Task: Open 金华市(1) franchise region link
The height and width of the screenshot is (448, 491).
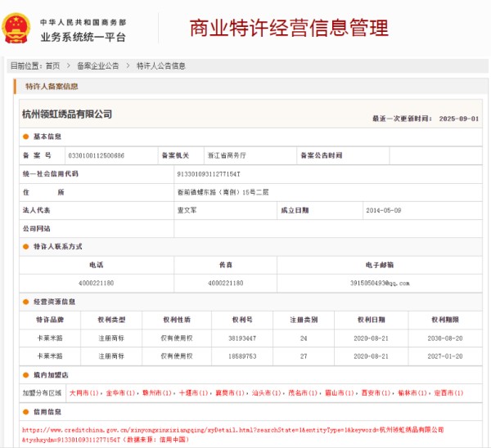Action: (x=120, y=393)
